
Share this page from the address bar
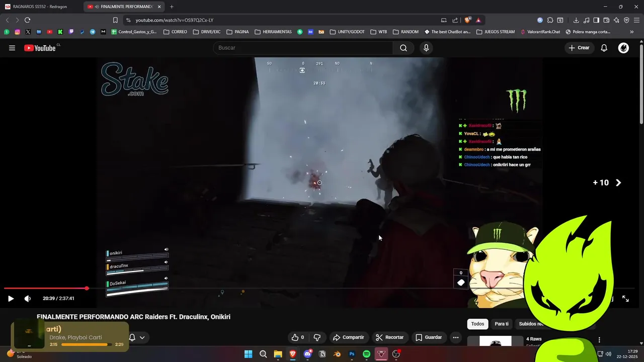[455, 20]
